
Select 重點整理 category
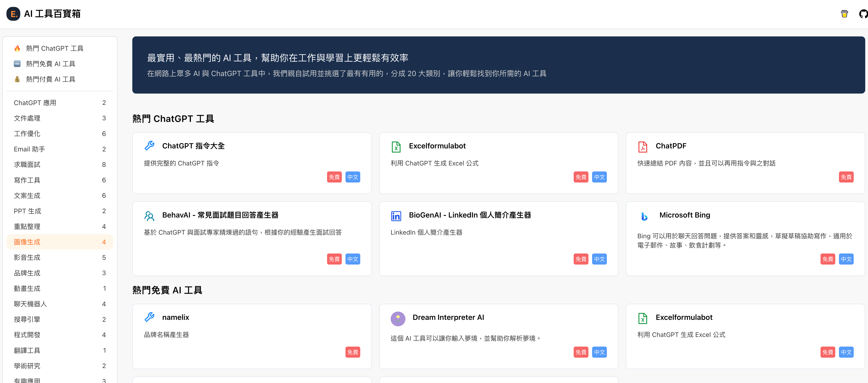coord(60,227)
